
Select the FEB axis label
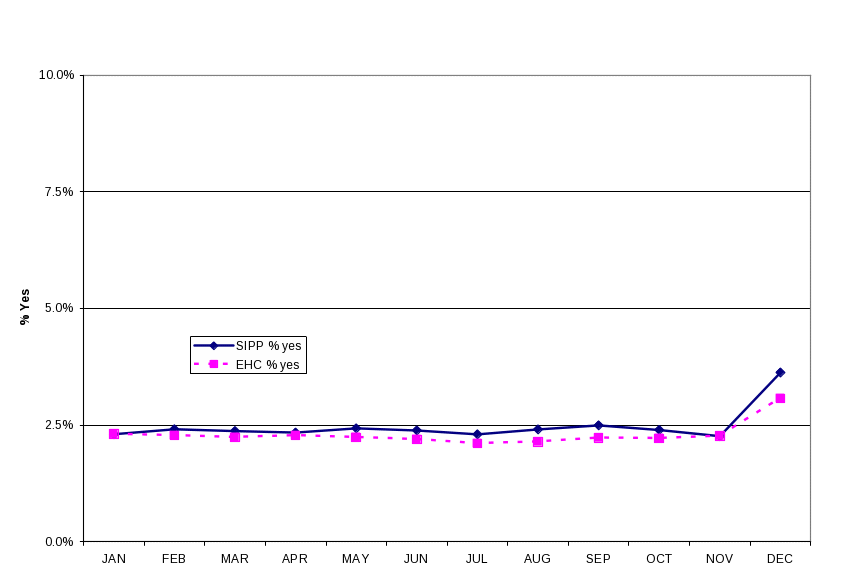[x=174, y=559]
